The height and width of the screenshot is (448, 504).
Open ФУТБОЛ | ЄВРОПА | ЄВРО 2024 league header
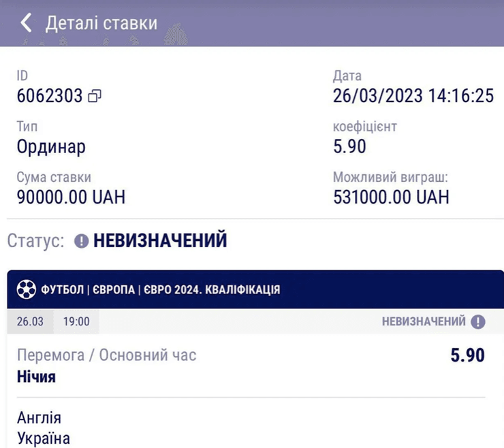point(160,290)
